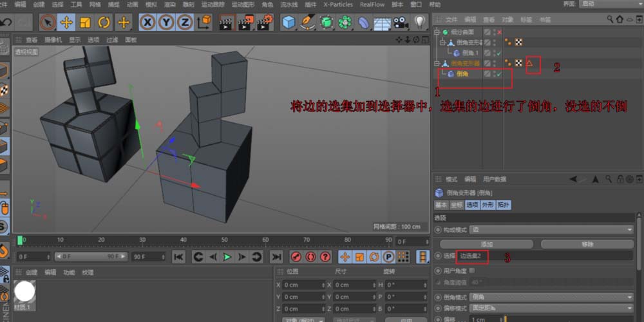This screenshot has width=644, height=322.
Task: Switch to the 外形 tab
Action: (488, 205)
